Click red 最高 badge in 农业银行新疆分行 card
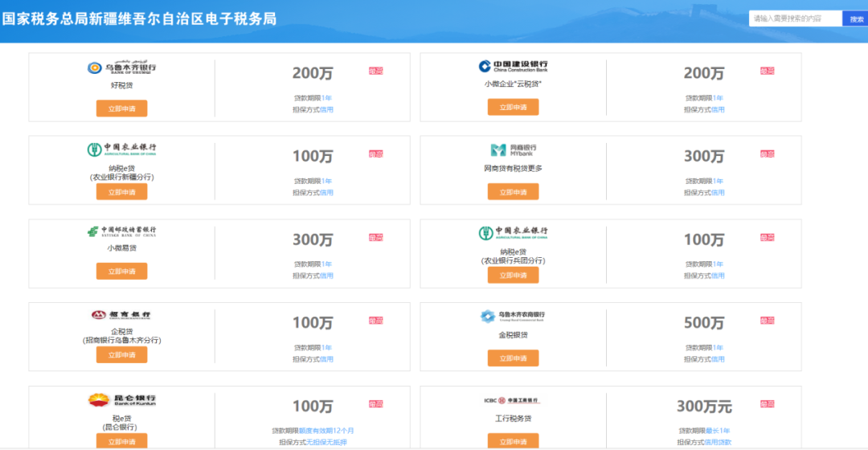 (x=376, y=153)
